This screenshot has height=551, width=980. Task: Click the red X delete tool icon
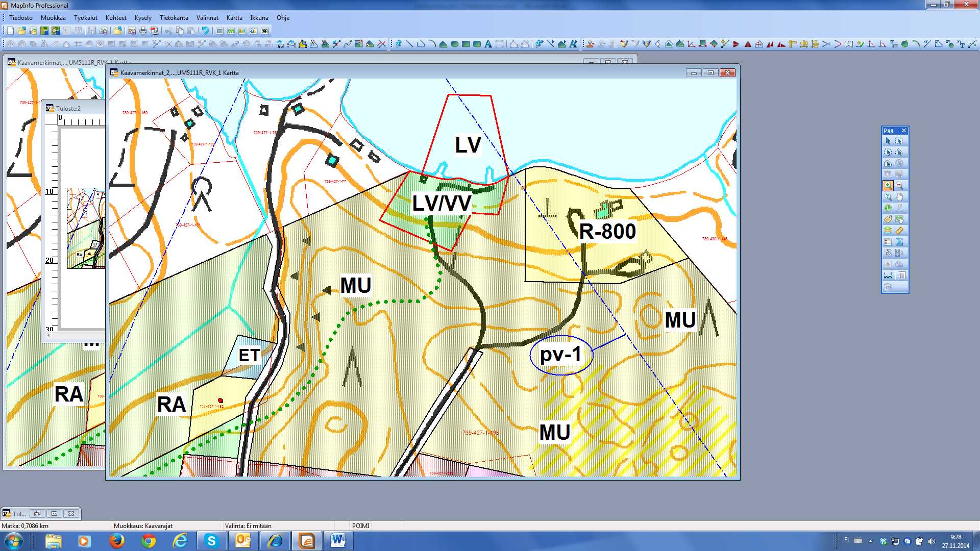[x=382, y=44]
